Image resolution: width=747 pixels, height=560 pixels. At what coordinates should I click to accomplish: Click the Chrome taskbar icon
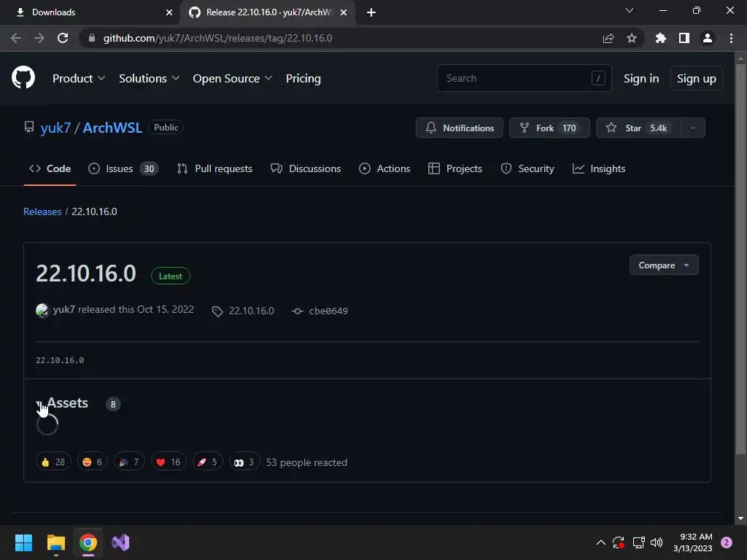88,542
